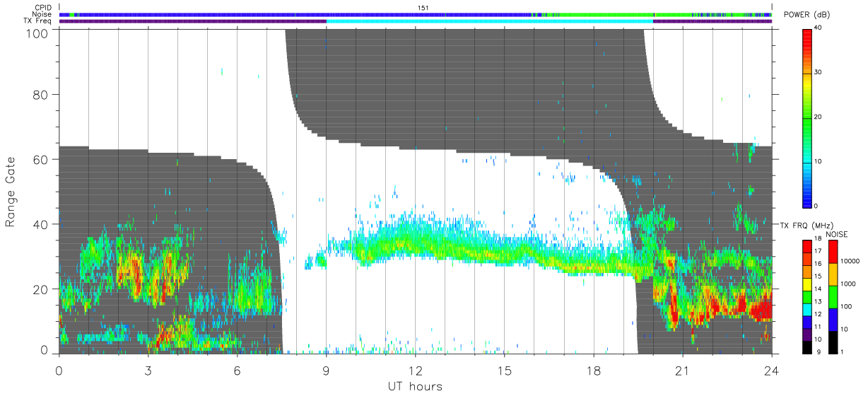Click the 18 tick on UT hours axis
The width and height of the screenshot is (868, 401).
point(593,369)
